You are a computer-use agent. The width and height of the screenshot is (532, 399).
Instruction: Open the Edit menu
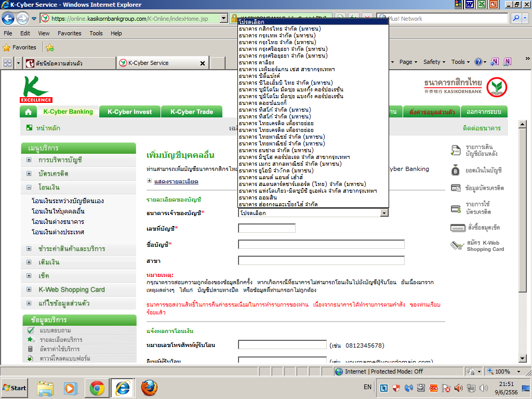point(25,33)
